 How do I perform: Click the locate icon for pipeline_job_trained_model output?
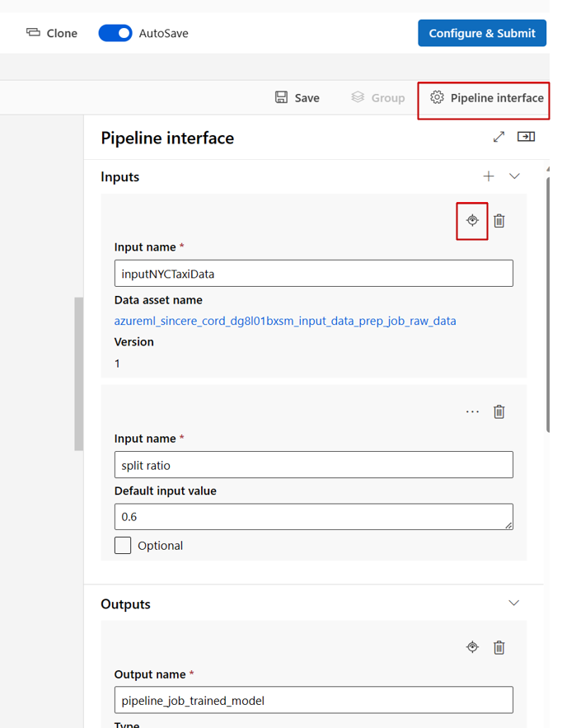tap(471, 647)
